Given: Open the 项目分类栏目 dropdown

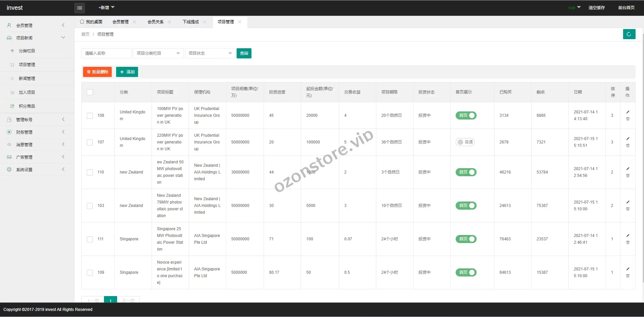Looking at the screenshot, I should (x=158, y=53).
